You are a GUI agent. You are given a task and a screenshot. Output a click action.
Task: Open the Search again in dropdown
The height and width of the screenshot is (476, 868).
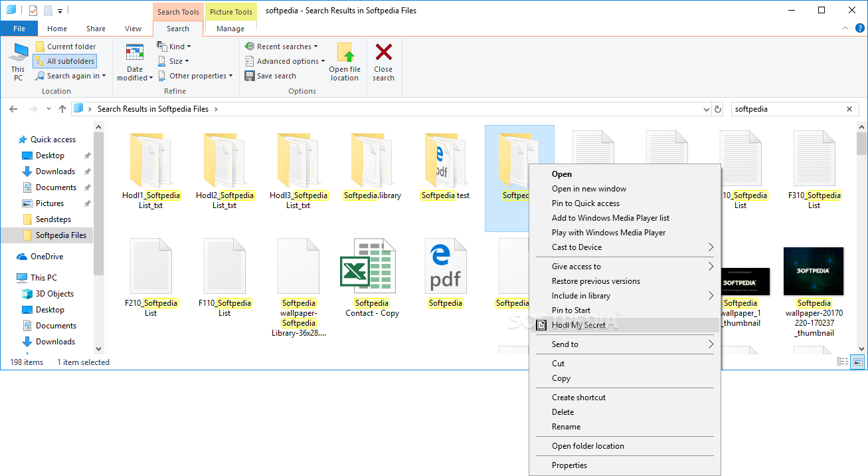tap(70, 76)
